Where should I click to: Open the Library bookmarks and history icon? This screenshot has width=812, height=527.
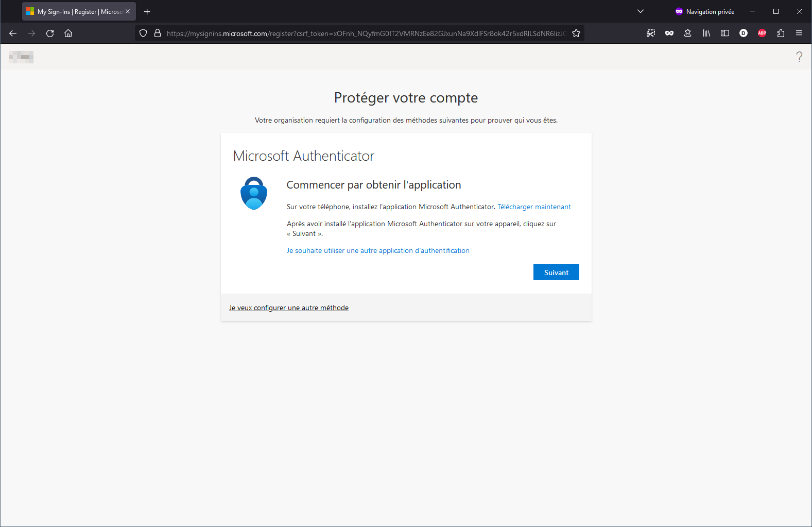click(x=706, y=33)
